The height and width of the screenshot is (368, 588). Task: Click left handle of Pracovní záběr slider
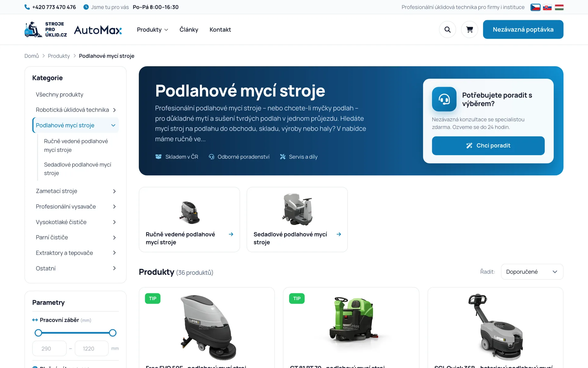coord(38,333)
